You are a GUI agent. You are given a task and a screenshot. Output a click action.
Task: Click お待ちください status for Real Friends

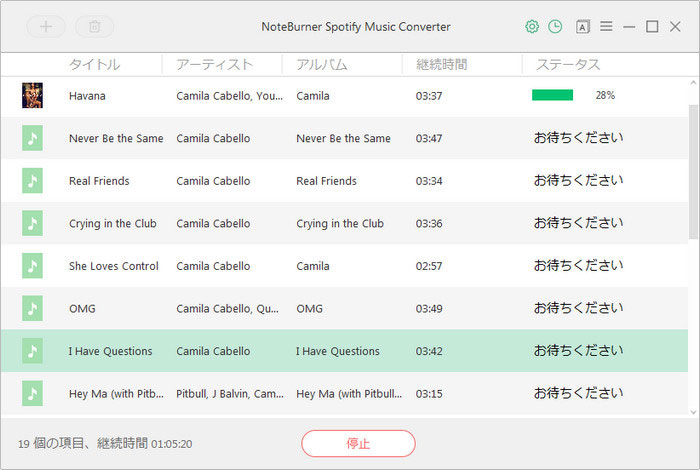click(579, 180)
